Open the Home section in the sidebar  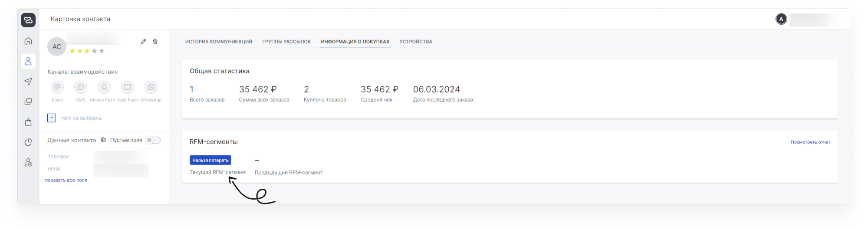click(x=28, y=41)
